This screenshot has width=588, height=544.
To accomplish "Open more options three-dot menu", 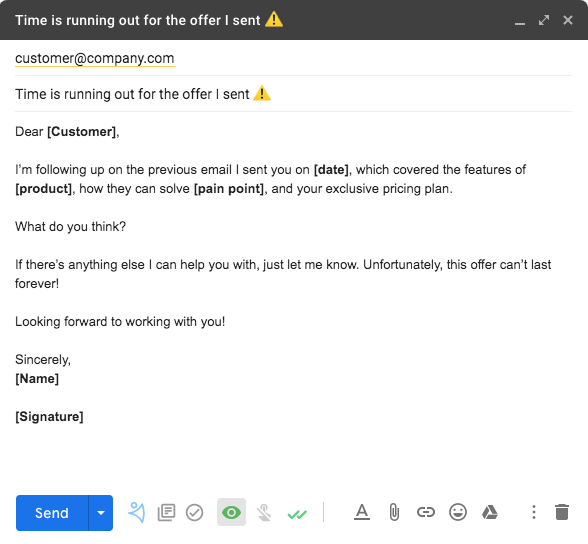I will (534, 512).
